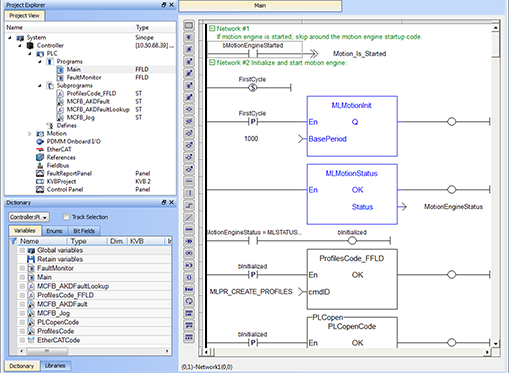Select the Dictionary bottom tab
The image size is (509, 373).
[22, 366]
